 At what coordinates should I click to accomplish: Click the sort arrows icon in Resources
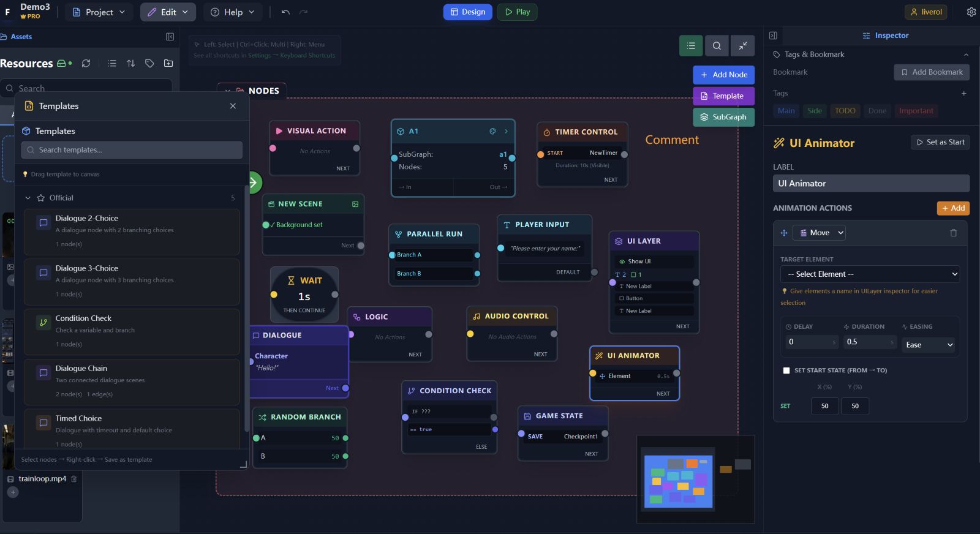131,63
